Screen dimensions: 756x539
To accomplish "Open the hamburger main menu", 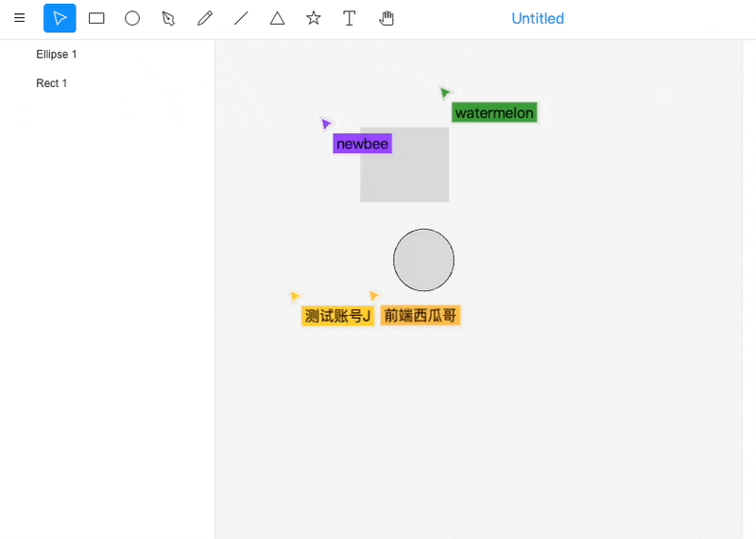I will point(19,18).
